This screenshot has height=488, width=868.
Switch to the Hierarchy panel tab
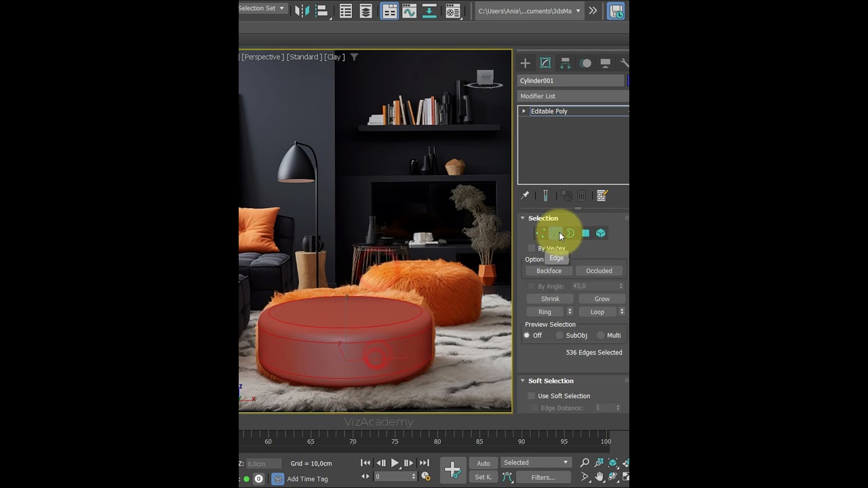point(565,63)
